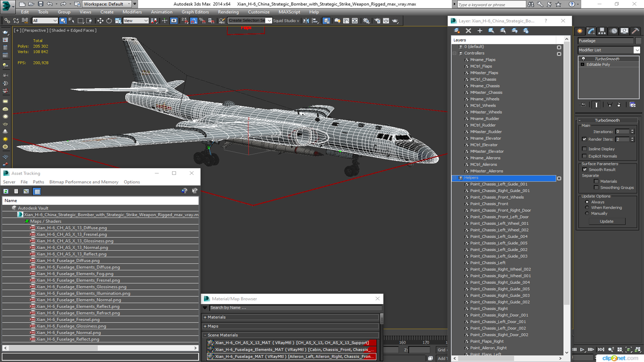This screenshot has width=644, height=362.
Task: Open the Modifiers menu
Action: pos(132,12)
